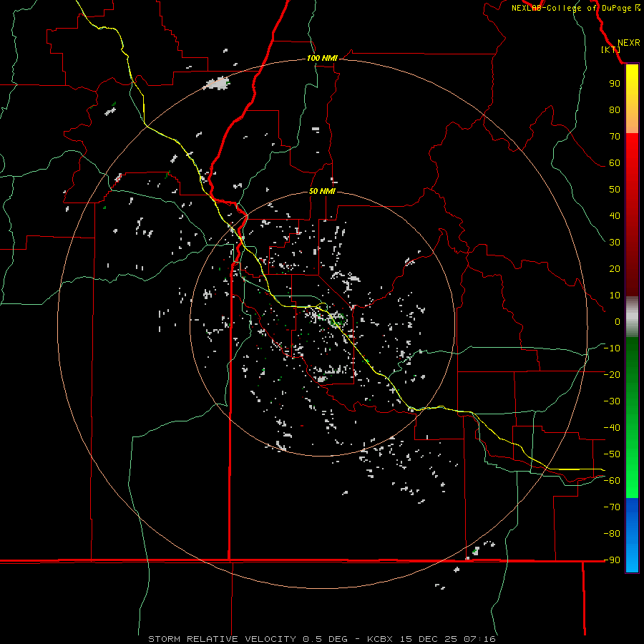The width and height of the screenshot is (644, 644).
Task: Click the -20 value on the velocity scale
Action: [x=612, y=374]
